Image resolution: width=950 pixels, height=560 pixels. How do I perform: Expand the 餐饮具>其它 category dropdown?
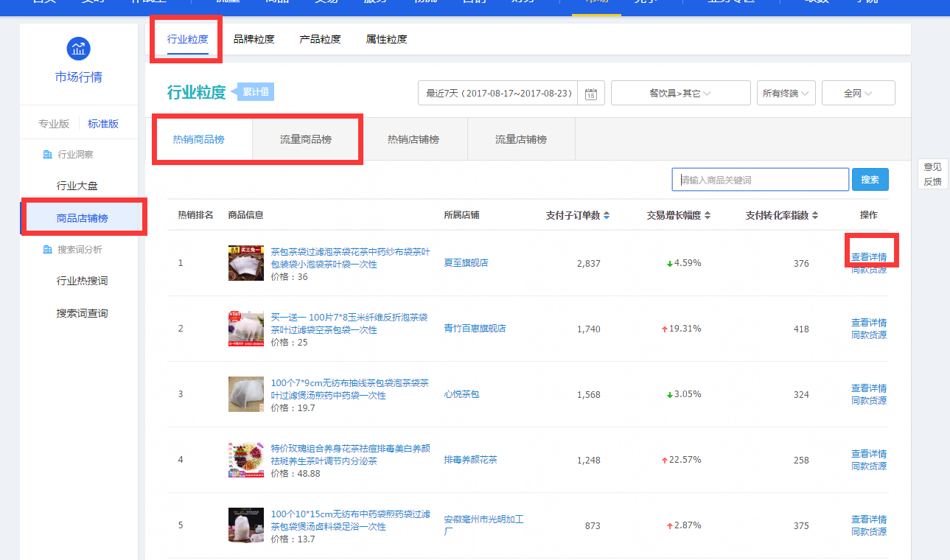680,94
